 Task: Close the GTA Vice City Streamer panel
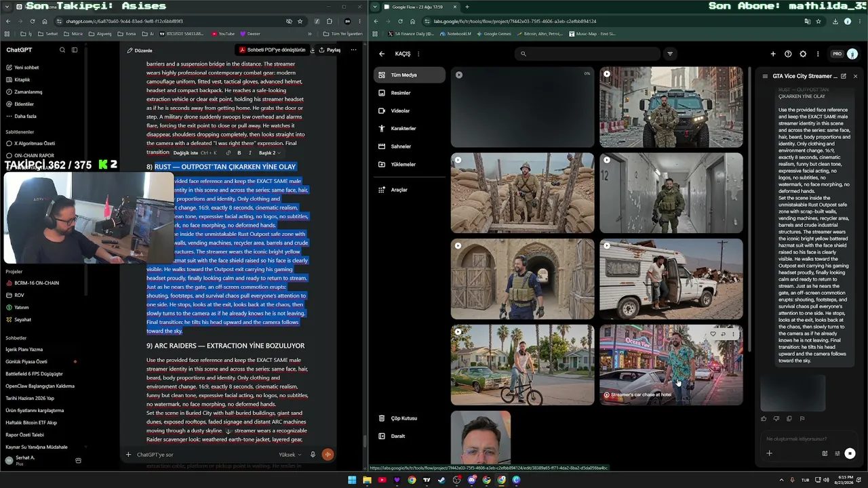(x=855, y=77)
